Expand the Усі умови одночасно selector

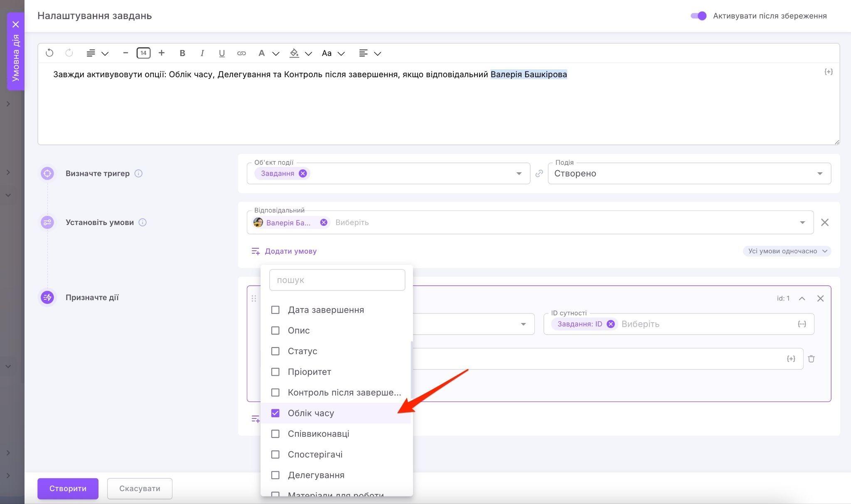[787, 251]
